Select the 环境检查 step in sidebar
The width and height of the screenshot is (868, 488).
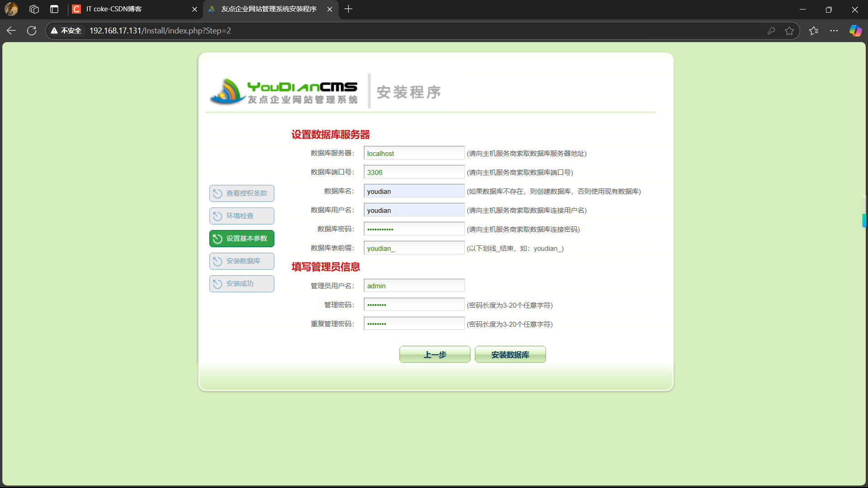(242, 216)
